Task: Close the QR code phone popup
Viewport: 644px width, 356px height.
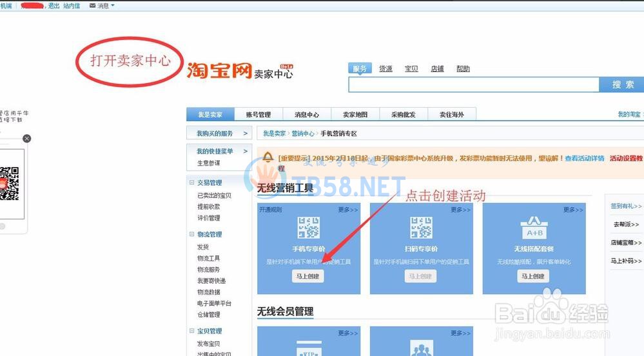Action: pos(26,139)
